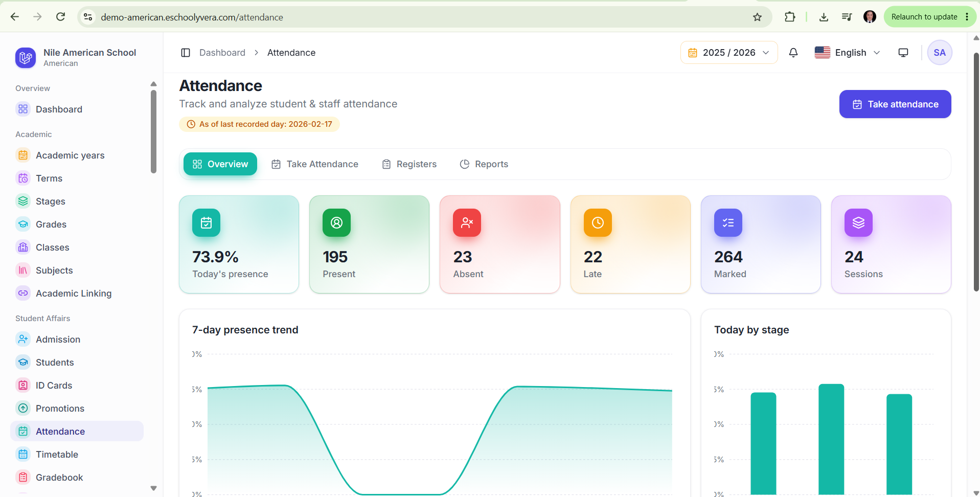Click the sidebar scroll-up arrow
Viewport: 980px width, 497px height.
click(x=153, y=84)
